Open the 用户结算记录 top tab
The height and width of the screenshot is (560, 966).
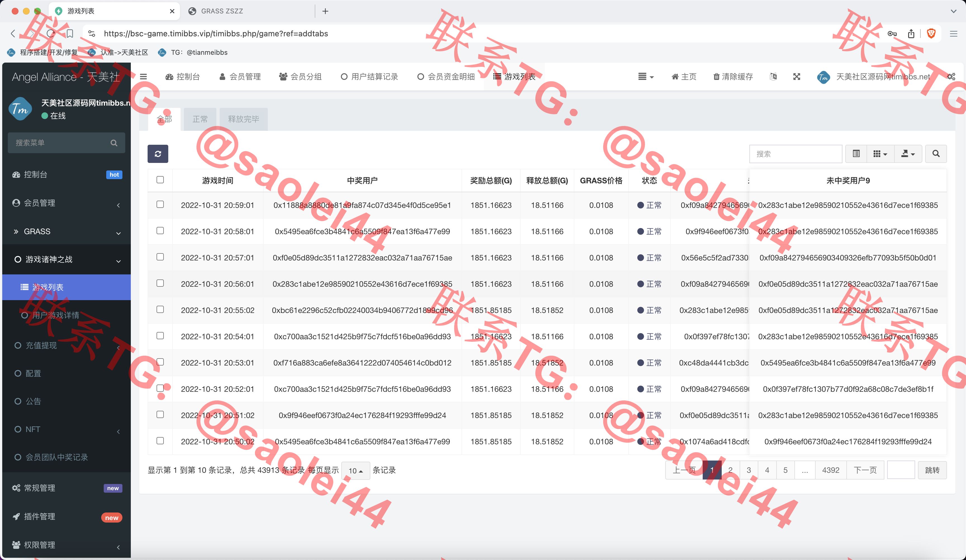pyautogui.click(x=369, y=77)
